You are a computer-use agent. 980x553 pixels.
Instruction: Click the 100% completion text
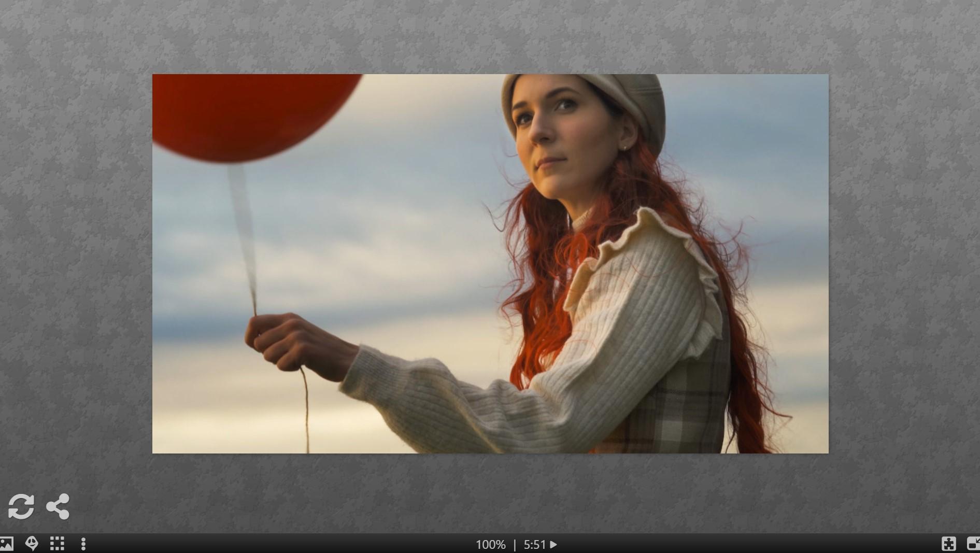pos(490,545)
